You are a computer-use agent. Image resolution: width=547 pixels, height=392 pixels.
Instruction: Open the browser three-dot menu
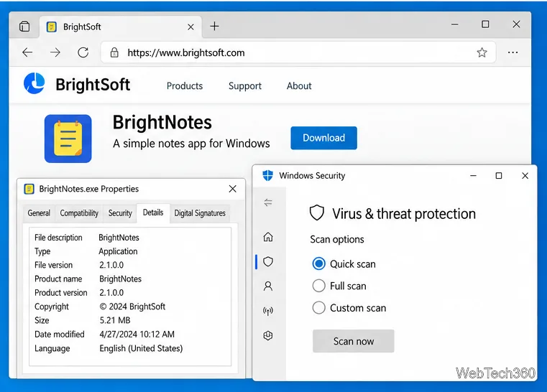coord(512,52)
